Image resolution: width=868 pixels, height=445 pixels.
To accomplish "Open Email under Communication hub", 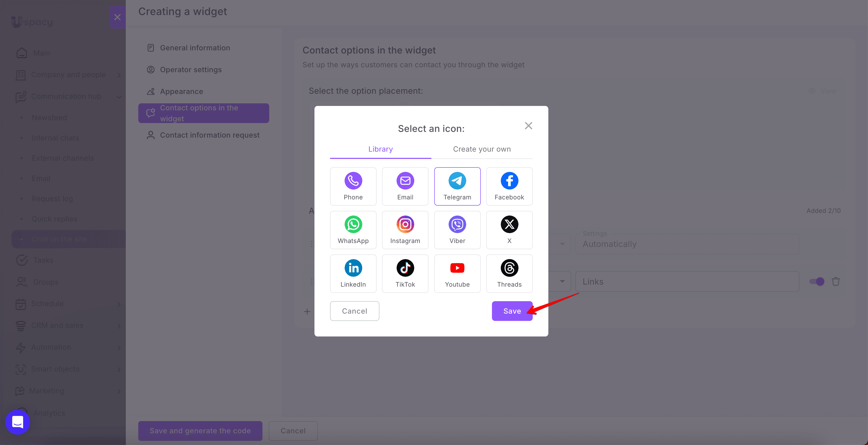I will click(41, 178).
